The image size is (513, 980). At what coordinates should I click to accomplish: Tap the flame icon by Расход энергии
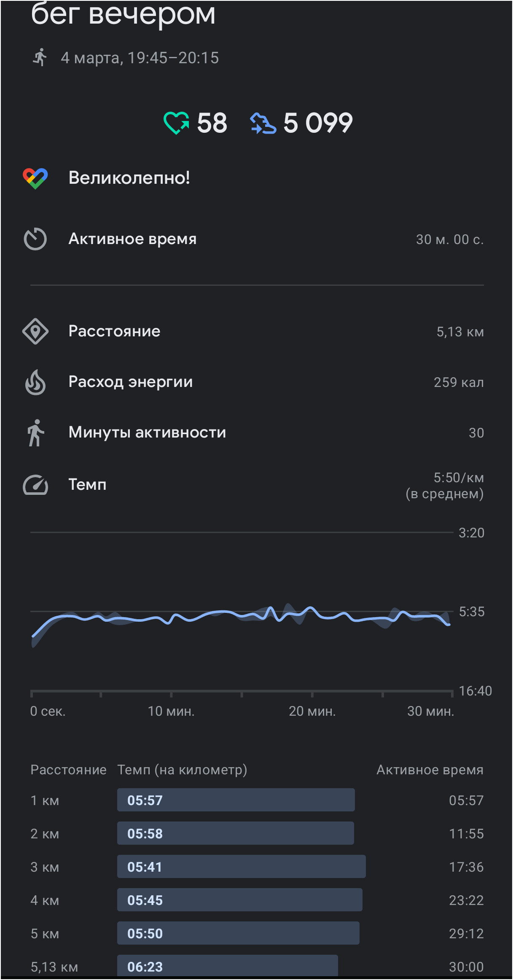[x=35, y=382]
